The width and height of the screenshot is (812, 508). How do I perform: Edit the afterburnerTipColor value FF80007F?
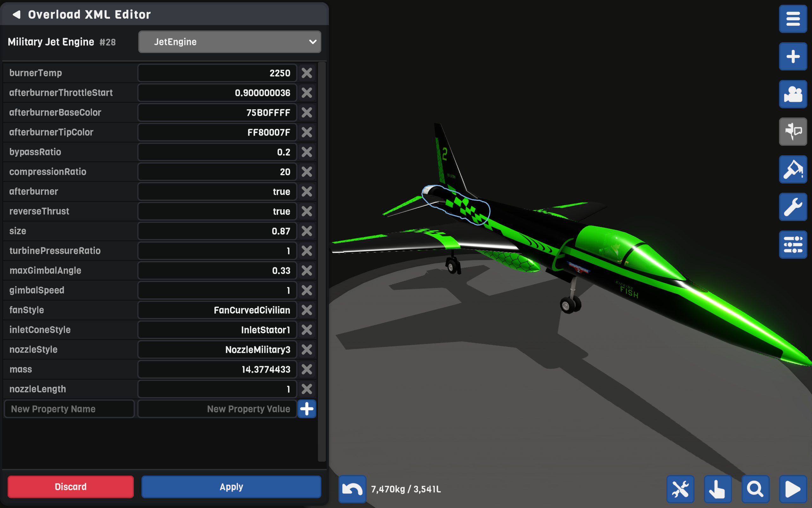pos(217,132)
